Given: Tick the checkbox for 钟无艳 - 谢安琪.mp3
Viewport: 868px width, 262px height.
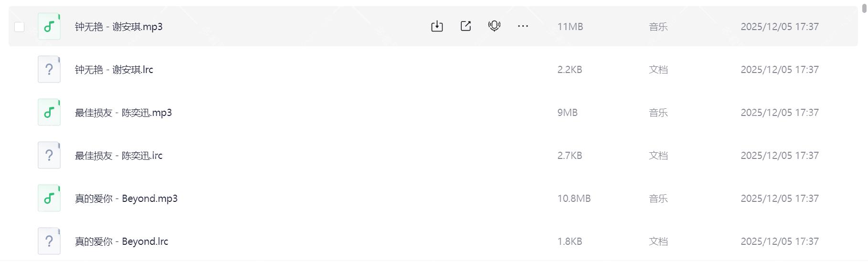Looking at the screenshot, I should coord(20,27).
